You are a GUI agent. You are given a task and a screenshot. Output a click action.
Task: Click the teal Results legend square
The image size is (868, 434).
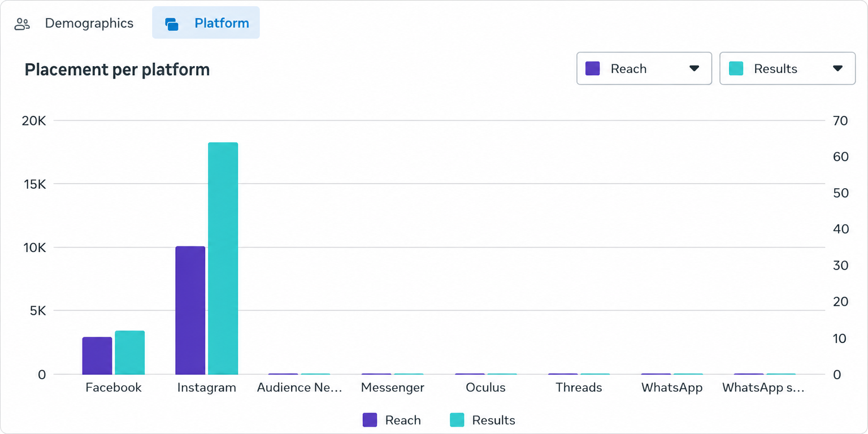tap(457, 420)
